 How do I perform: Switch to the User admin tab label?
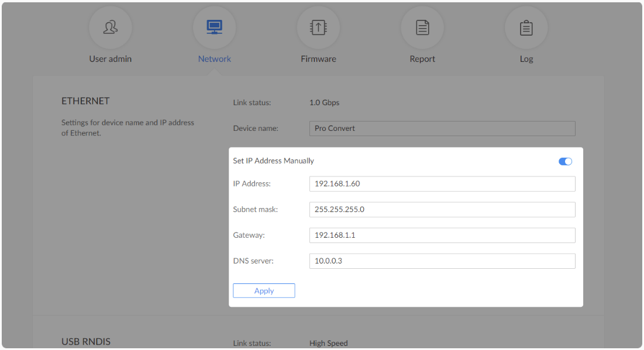(110, 58)
